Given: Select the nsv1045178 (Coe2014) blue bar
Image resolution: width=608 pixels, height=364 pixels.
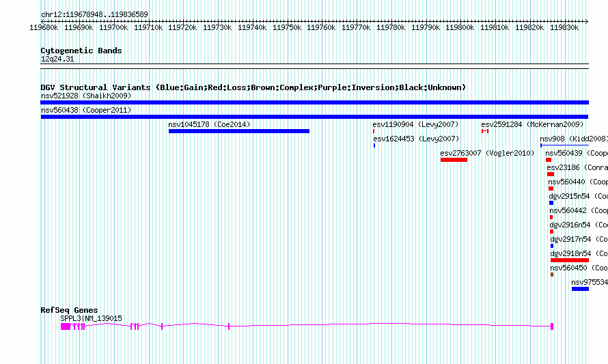Looking at the screenshot, I should [239, 131].
